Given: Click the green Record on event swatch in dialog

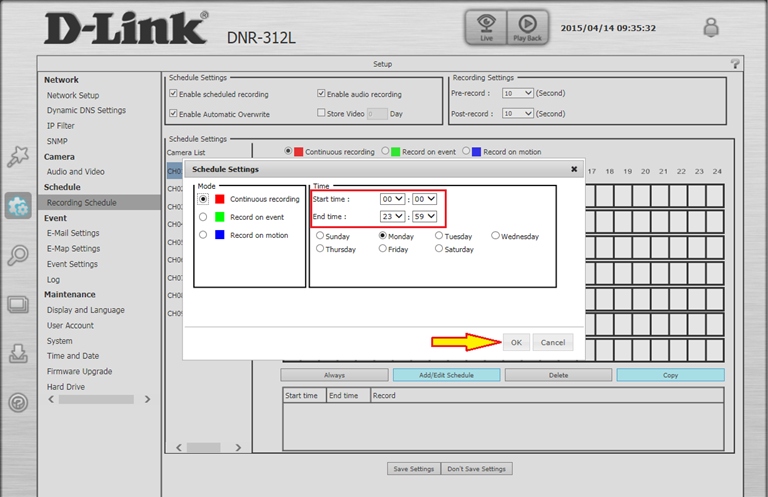Looking at the screenshot, I should tap(219, 217).
